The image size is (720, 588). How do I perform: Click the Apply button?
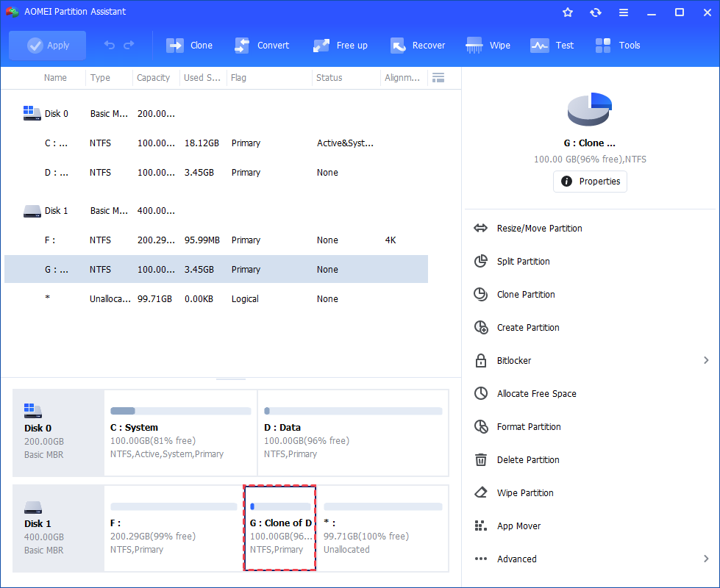point(47,46)
